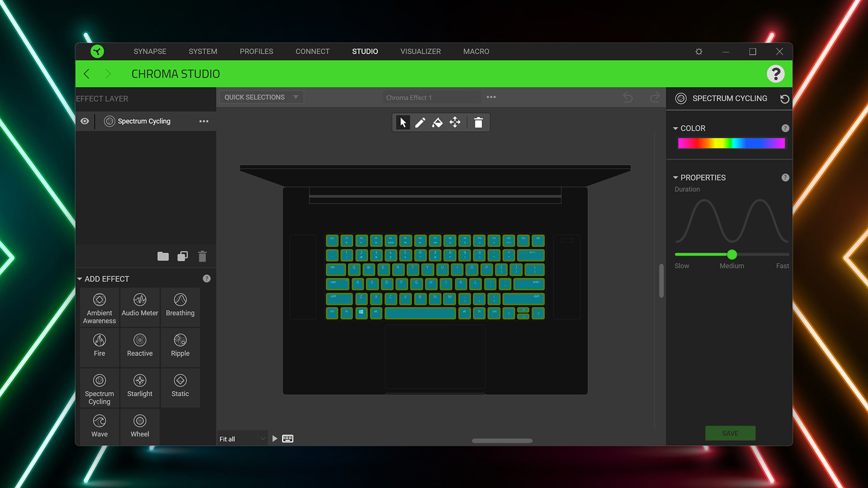The width and height of the screenshot is (868, 488).
Task: Edit the Chroma Effect 1 name field
Action: (432, 98)
